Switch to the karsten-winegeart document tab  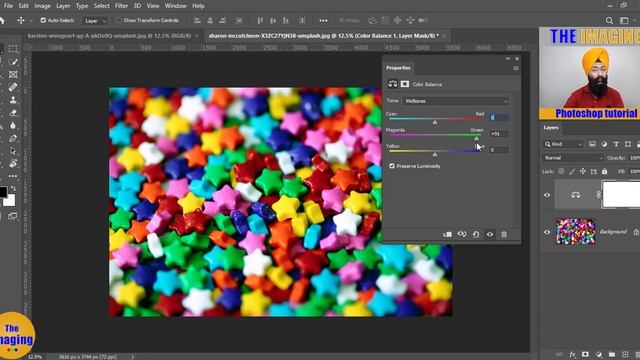[x=109, y=36]
